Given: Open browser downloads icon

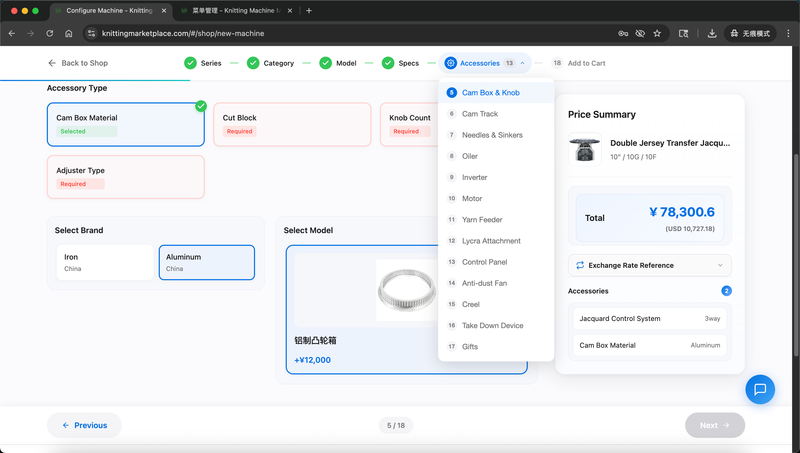Looking at the screenshot, I should click(712, 33).
